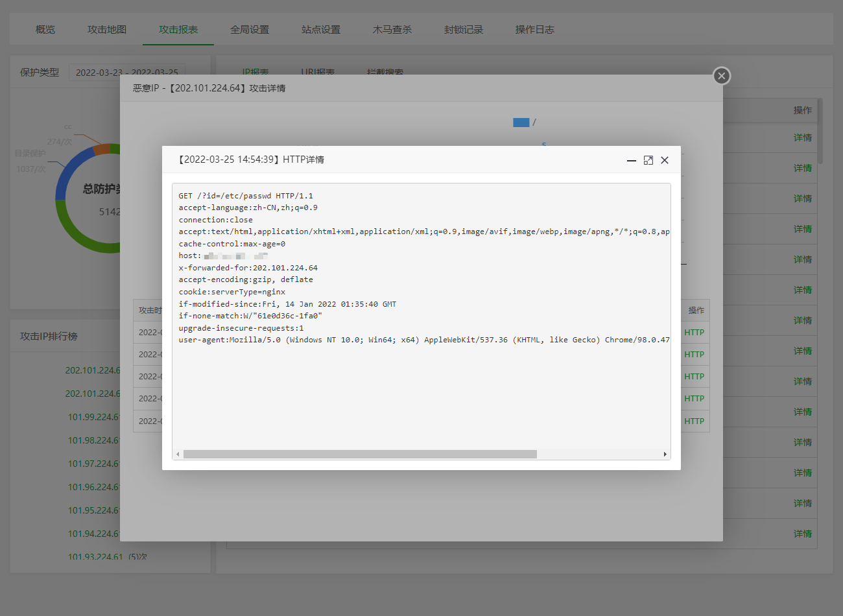843x616 pixels.
Task: Open the 攻击地图 tab
Action: [x=107, y=30]
